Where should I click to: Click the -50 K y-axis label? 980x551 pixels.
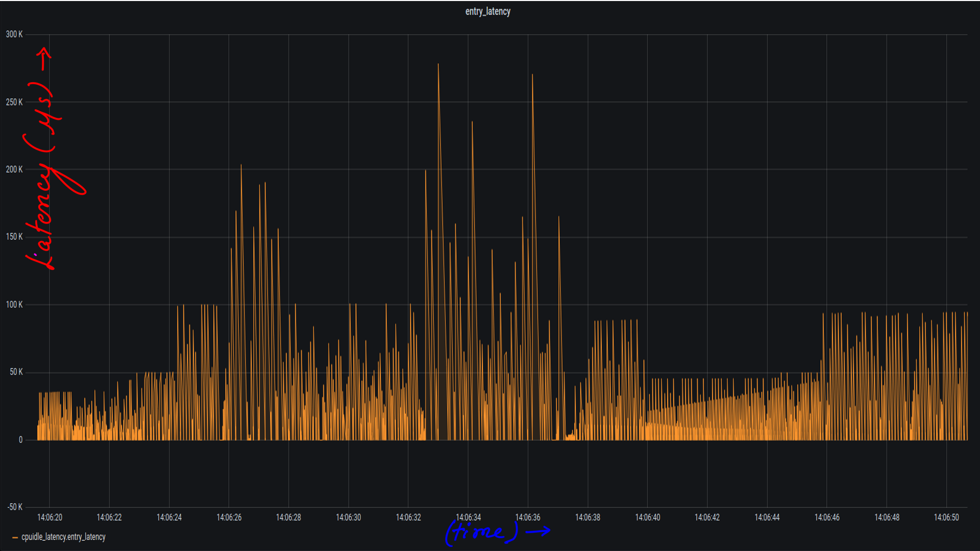pos(15,507)
